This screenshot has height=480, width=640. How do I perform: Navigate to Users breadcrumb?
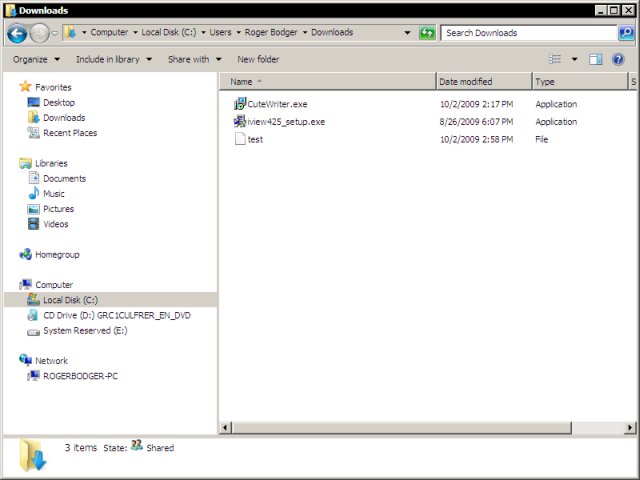tap(220, 32)
